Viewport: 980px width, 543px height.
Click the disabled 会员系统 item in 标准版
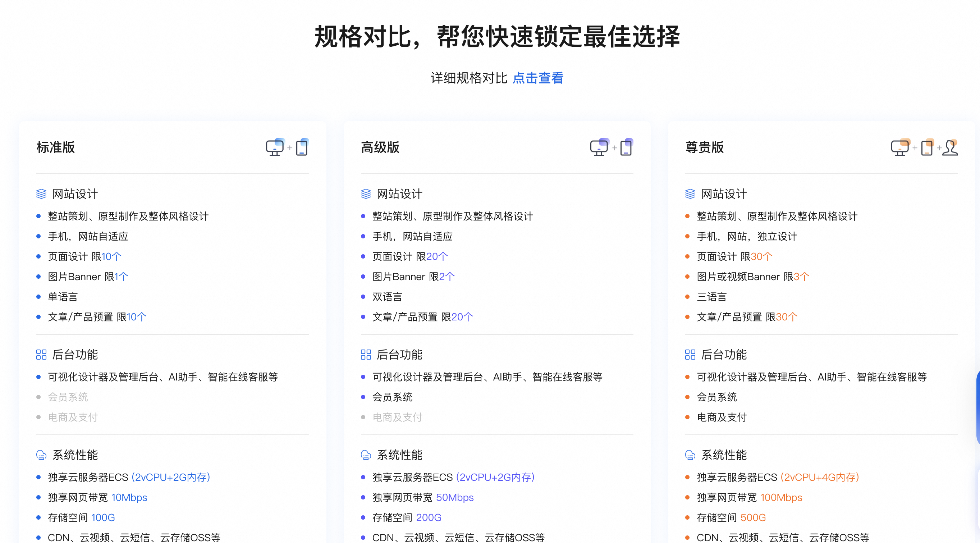click(68, 397)
